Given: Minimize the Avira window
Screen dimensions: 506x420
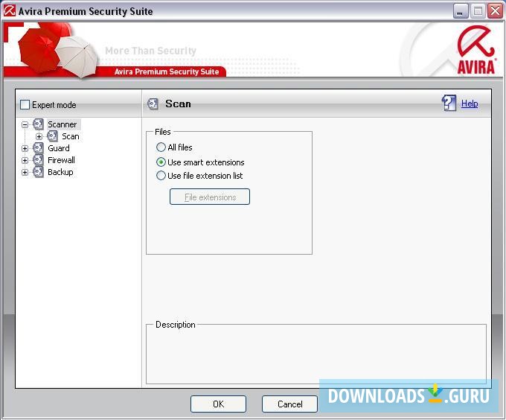Looking at the screenshot, I should (x=461, y=11).
